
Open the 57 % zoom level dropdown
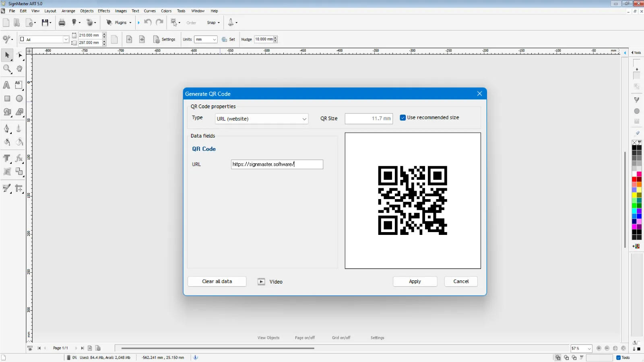581,348
